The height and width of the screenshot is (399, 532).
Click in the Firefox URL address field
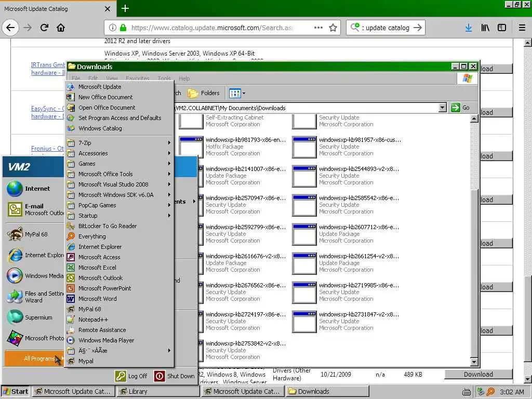coord(212,28)
